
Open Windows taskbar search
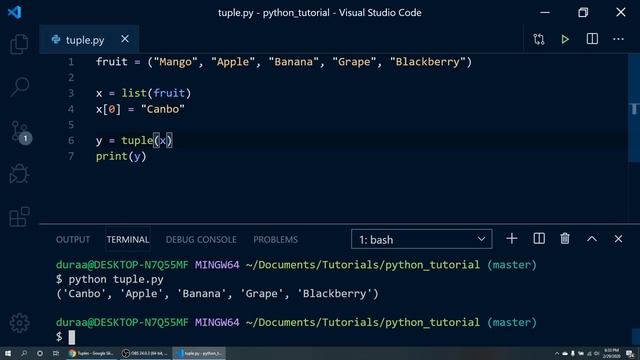pyautogui.click(x=24, y=353)
